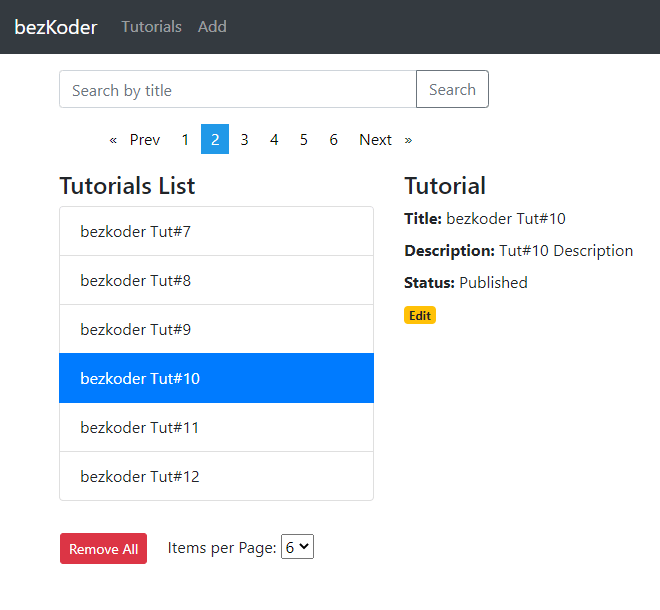Select bezkoder Tut#12 in the list
Viewport: 660px width, 610px height.
tap(216, 476)
